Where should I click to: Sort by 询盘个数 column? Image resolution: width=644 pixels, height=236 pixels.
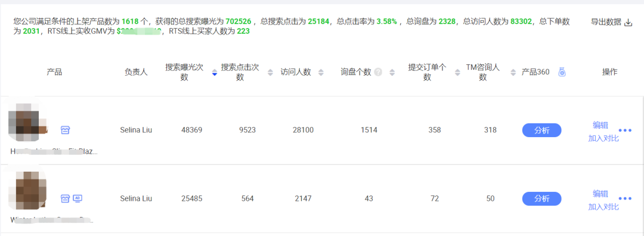392,73
